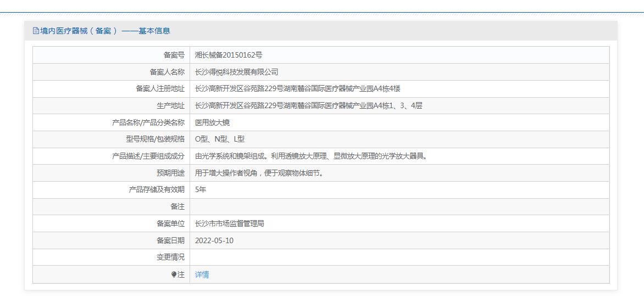Click the 型号规格/包装规格 label
The height and width of the screenshot is (303, 644).
[x=156, y=139]
